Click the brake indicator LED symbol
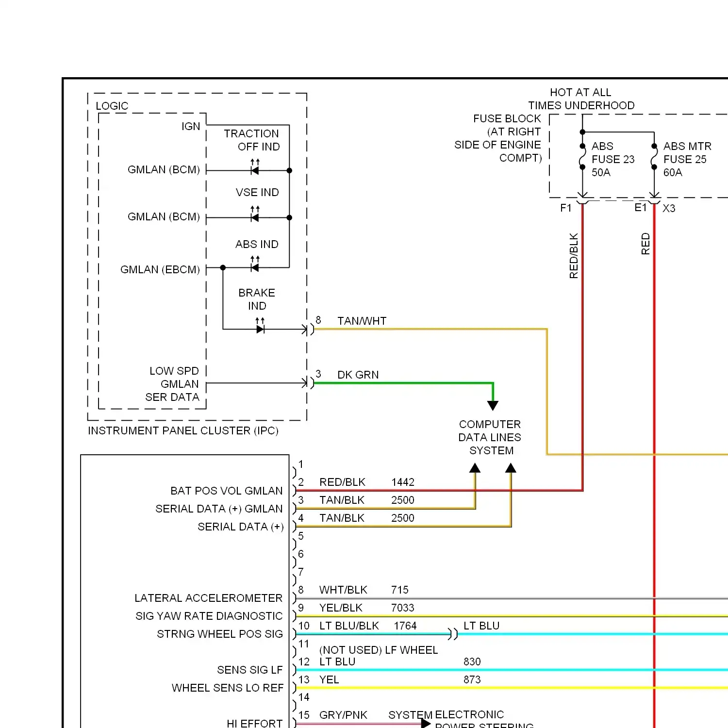 [260, 326]
